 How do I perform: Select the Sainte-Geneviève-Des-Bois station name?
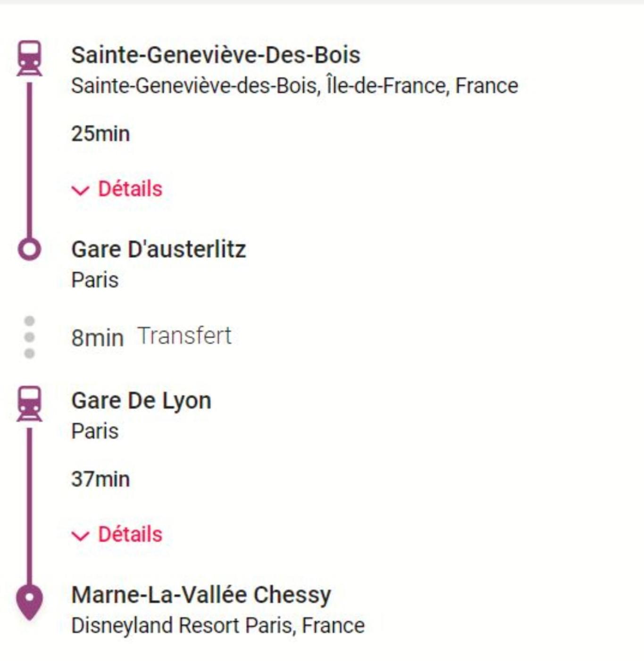(216, 55)
